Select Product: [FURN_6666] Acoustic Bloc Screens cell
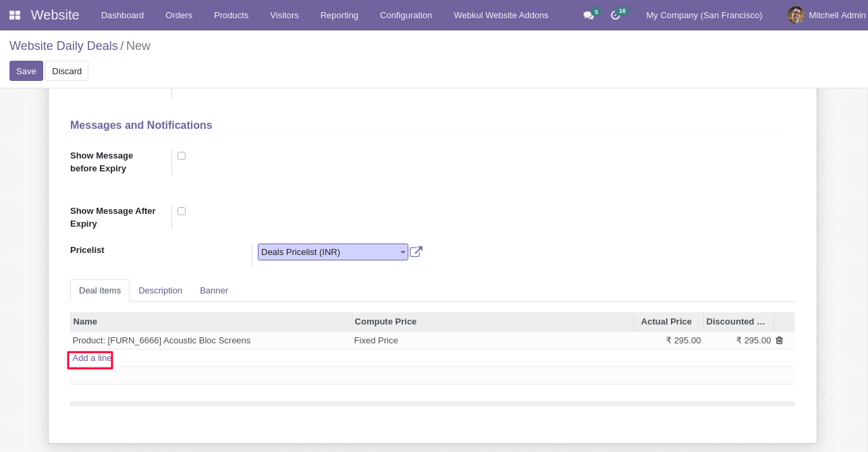868x452 pixels. pyautogui.click(x=211, y=341)
